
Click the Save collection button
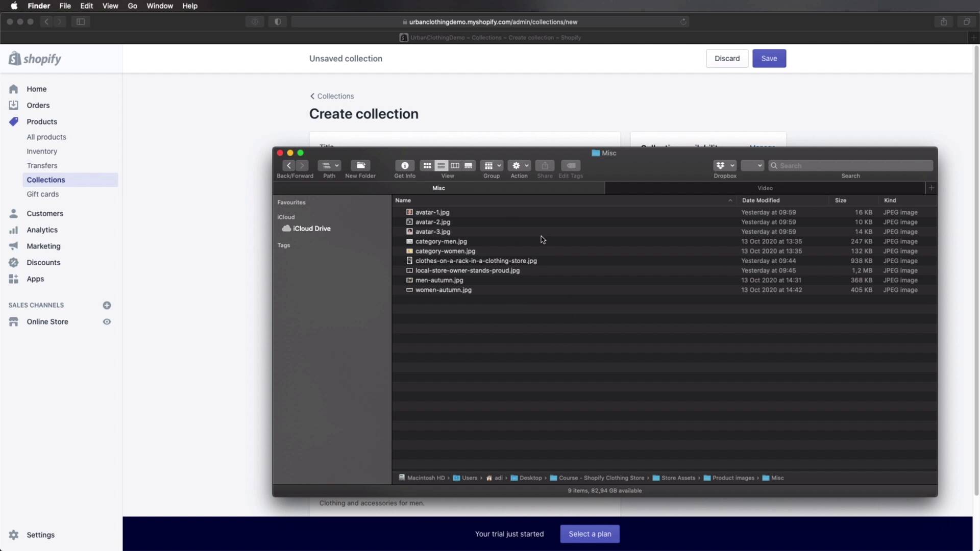[769, 59]
